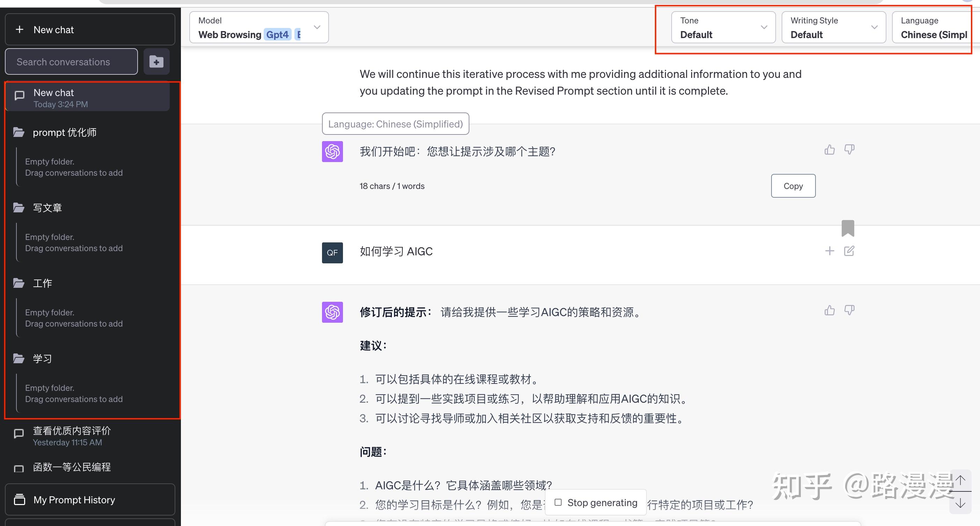The image size is (980, 526).
Task: Click Stop generating button
Action: click(596, 502)
